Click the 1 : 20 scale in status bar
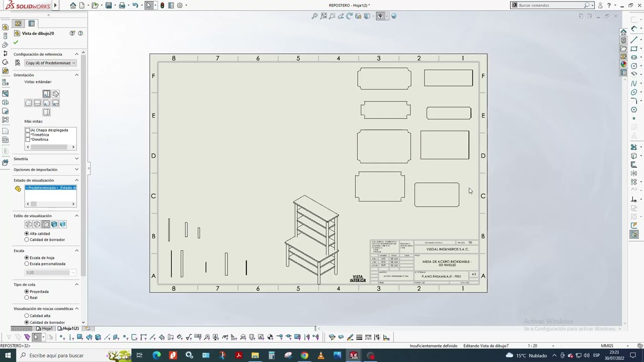Screen dimensions: 644x362 coord(532,346)
